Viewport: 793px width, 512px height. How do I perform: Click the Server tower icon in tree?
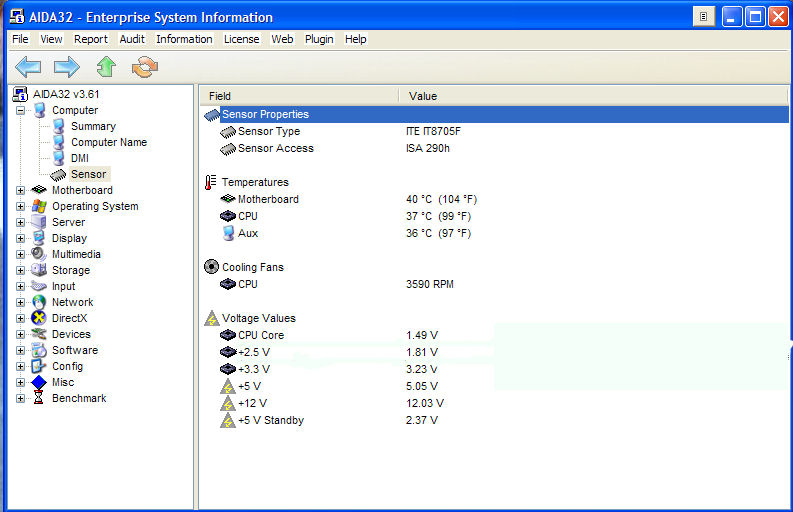coord(39,222)
